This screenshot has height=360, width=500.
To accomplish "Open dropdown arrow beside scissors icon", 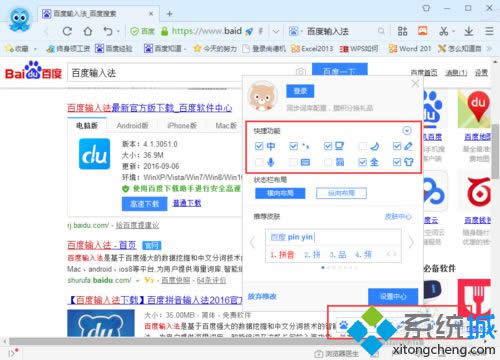I will point(453,32).
